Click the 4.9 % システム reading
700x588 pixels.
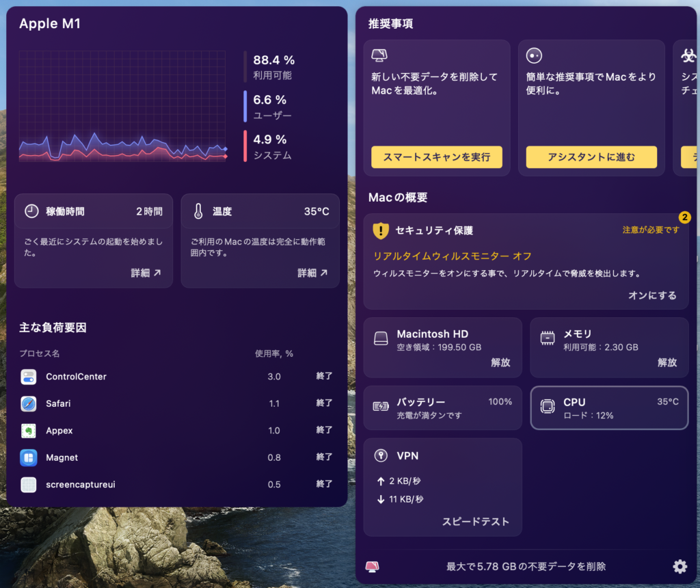tap(272, 146)
